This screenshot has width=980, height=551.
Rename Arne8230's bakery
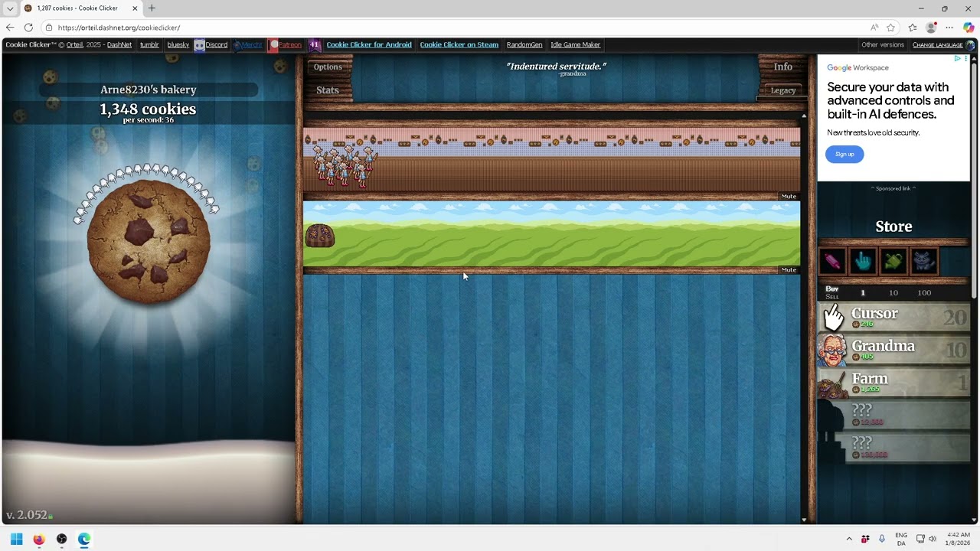(149, 90)
